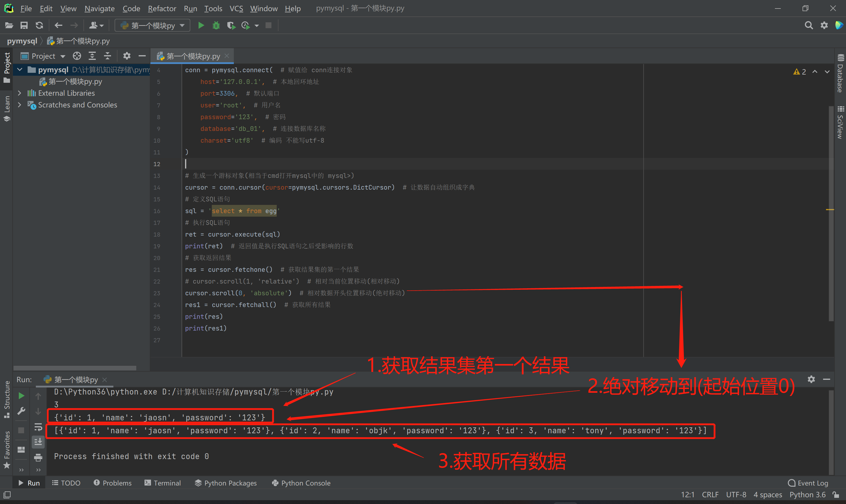Switch to the Terminal tab
Viewport: 846px width, 504px height.
163,483
